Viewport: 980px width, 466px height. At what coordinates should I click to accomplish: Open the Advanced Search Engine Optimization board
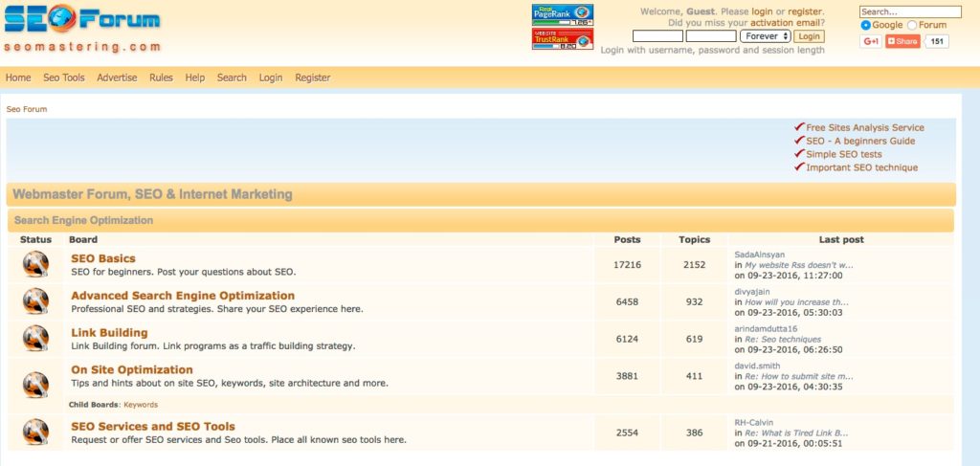[183, 296]
